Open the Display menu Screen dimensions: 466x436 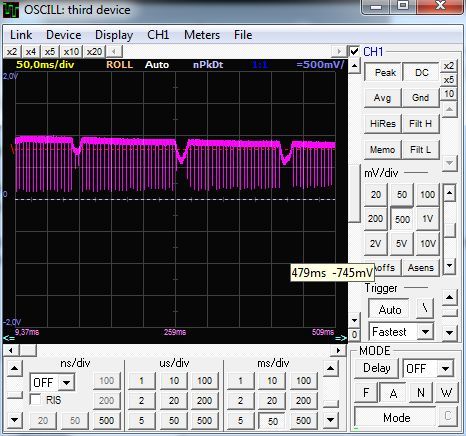coord(114,35)
